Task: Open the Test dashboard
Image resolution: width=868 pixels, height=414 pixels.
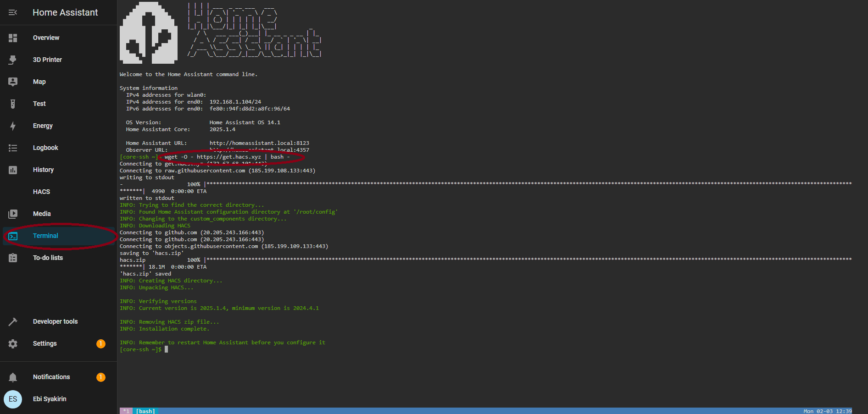Action: (39, 104)
